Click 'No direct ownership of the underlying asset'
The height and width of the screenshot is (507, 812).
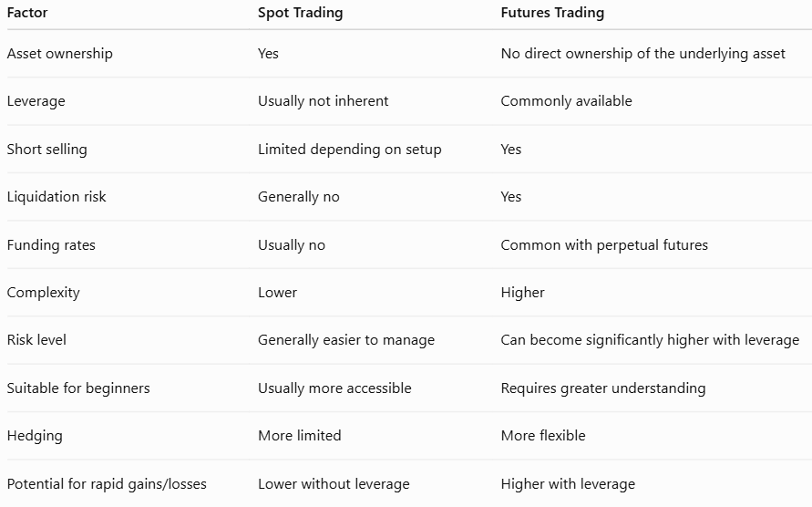[642, 54]
